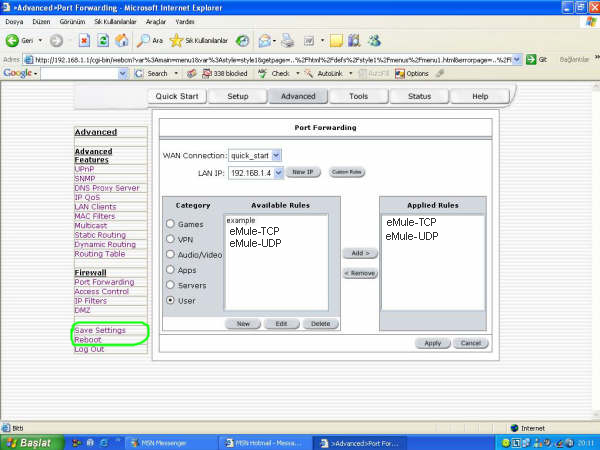Click the Apply button

432,343
